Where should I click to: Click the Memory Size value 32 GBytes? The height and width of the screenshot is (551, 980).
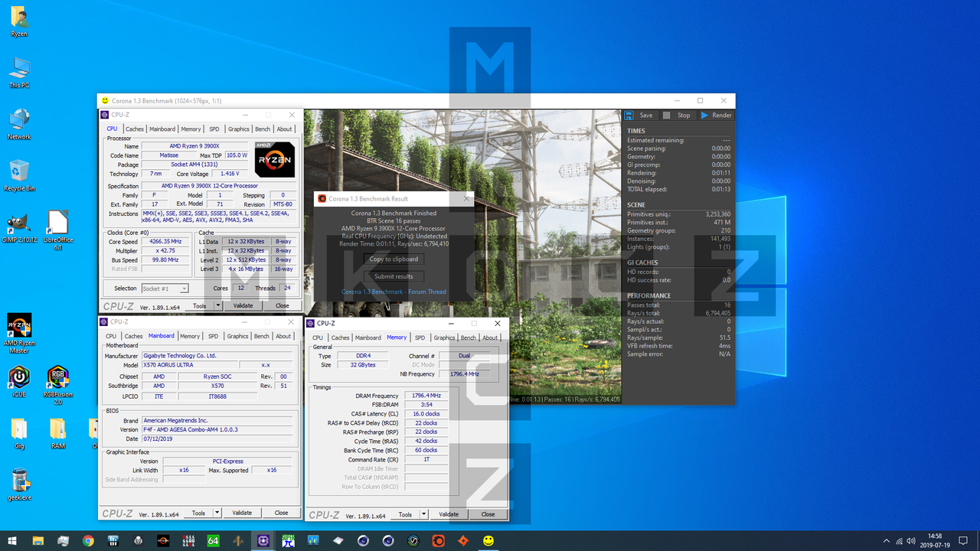coord(363,365)
